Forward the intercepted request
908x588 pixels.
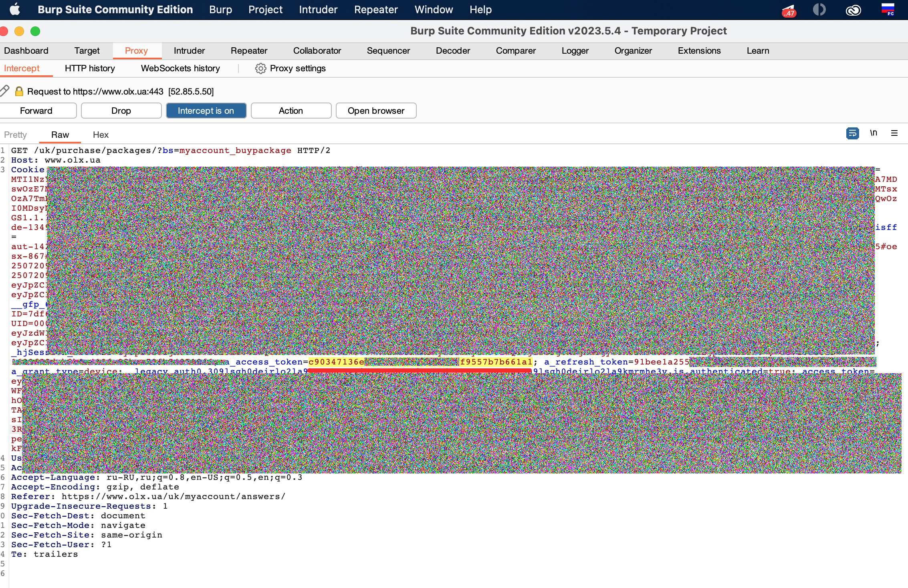coord(36,111)
